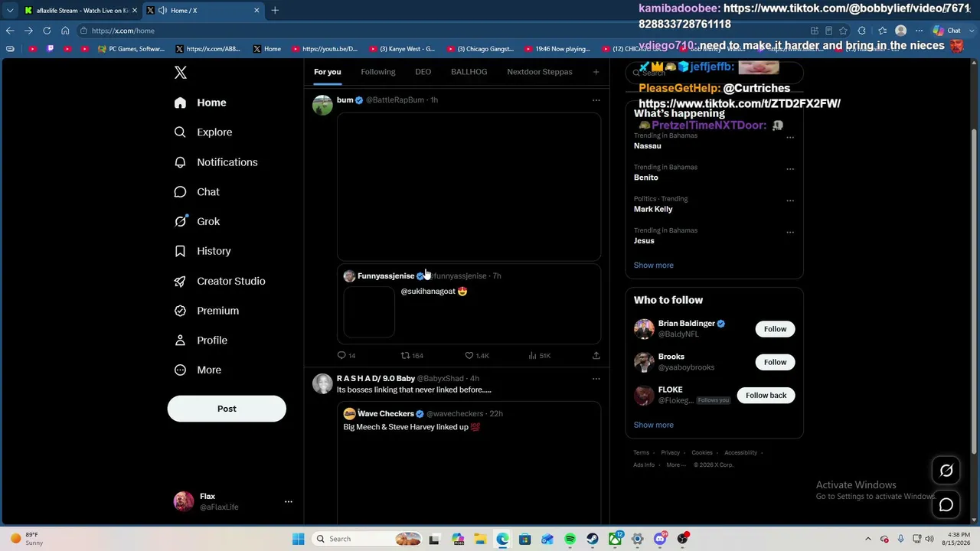Show more who-to-follow suggestions
This screenshot has height=551, width=980.
pyautogui.click(x=654, y=425)
